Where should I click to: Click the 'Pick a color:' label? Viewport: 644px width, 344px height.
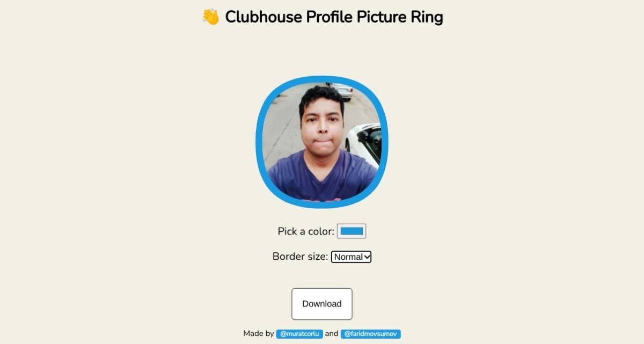click(x=306, y=231)
